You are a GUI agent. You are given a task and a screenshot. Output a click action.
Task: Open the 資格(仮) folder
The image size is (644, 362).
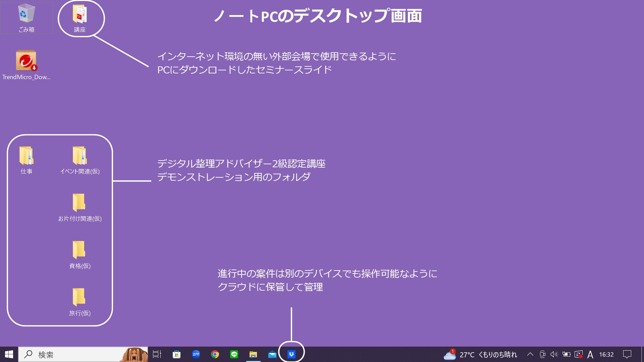pyautogui.click(x=80, y=255)
